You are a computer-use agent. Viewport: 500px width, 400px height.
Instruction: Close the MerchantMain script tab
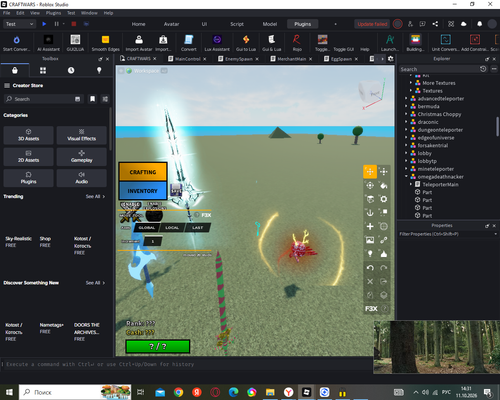[310, 59]
